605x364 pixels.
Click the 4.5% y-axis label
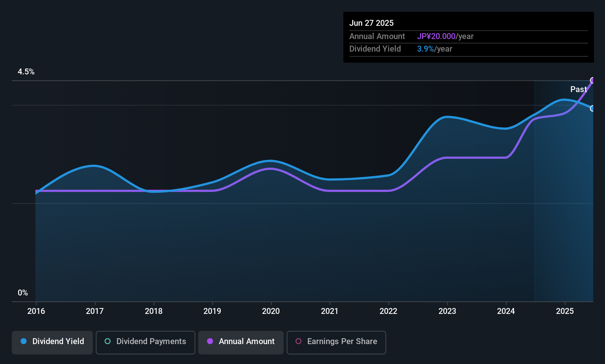point(26,72)
